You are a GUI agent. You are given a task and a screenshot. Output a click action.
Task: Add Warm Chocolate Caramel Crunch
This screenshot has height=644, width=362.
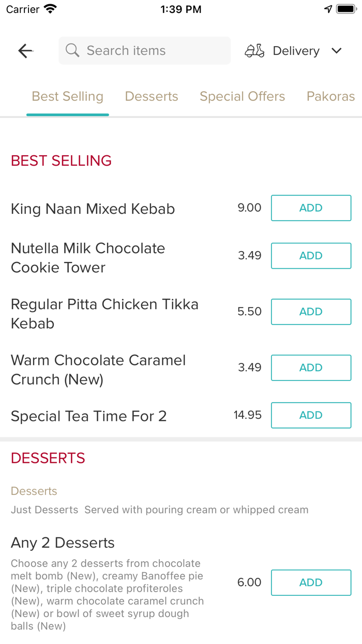pos(311,368)
